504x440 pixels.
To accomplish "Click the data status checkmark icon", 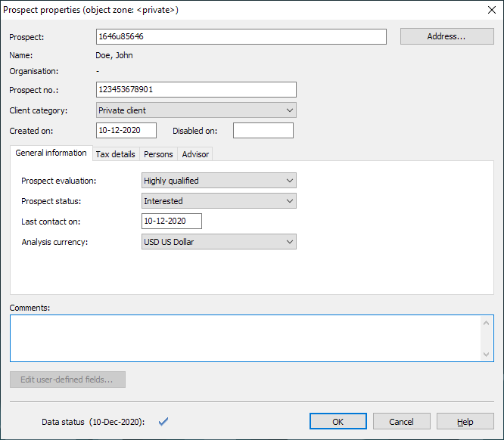I will [x=162, y=421].
